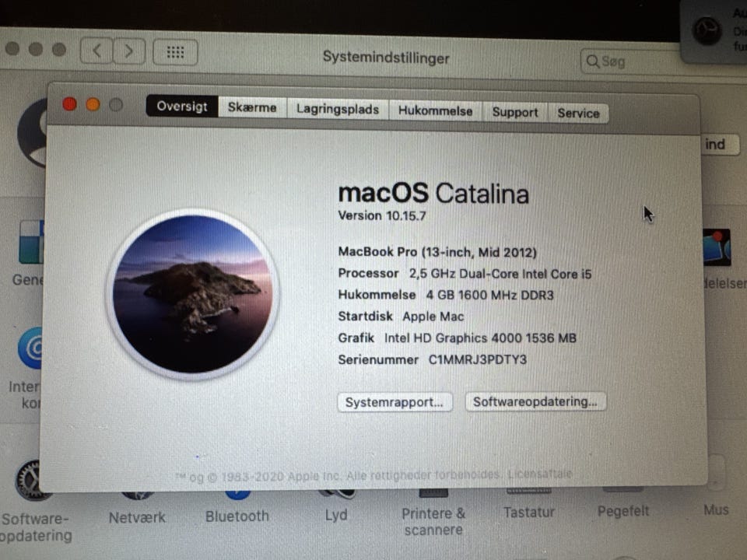Open Internet-konti preferences icon

[x=30, y=348]
